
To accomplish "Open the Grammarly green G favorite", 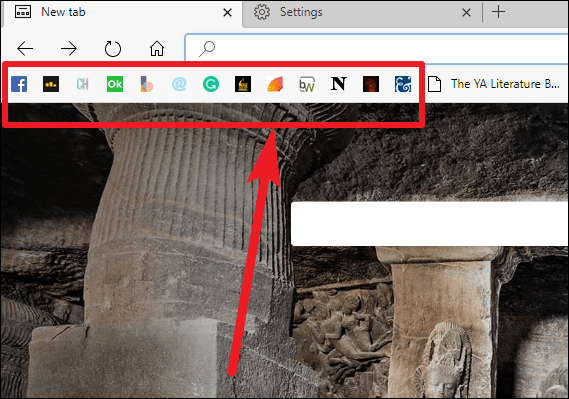I will pos(211,84).
